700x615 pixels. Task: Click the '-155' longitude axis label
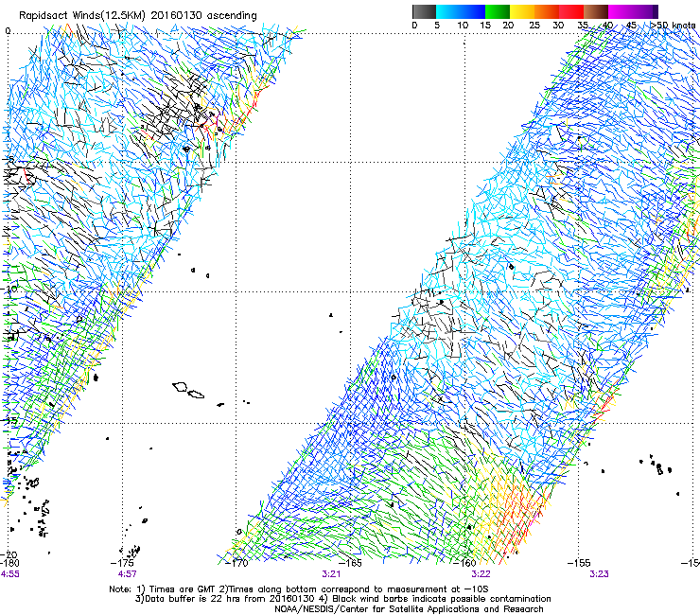(579, 563)
